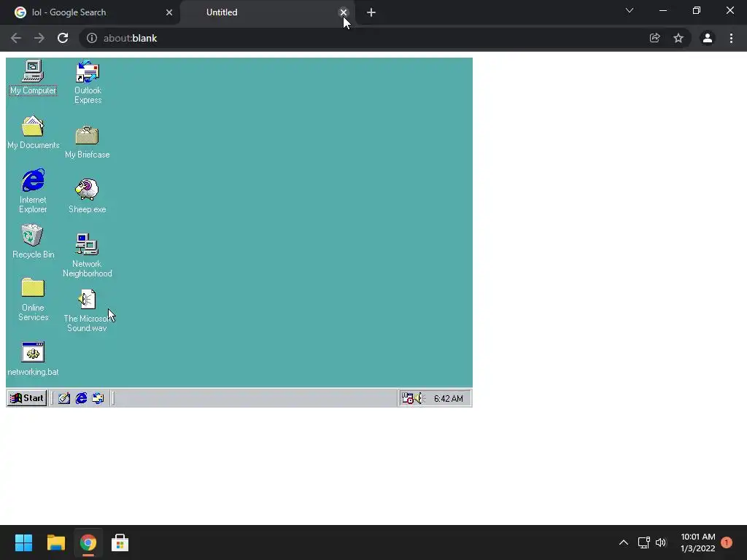Switch to the lol - Google Search tab

click(x=90, y=12)
